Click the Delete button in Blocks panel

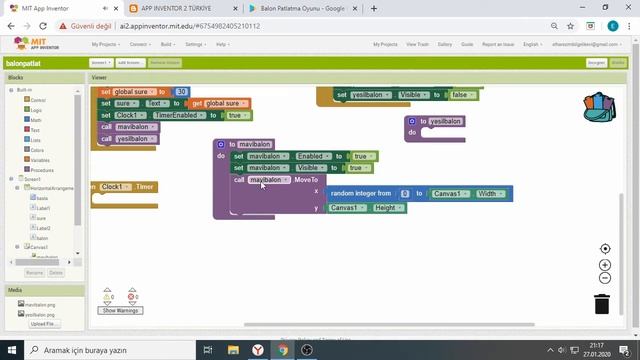point(56,273)
